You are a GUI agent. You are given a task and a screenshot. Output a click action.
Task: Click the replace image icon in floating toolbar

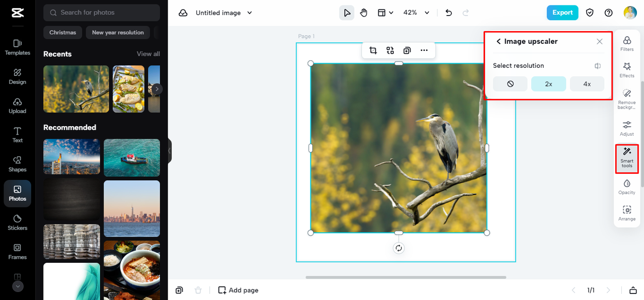[390, 50]
